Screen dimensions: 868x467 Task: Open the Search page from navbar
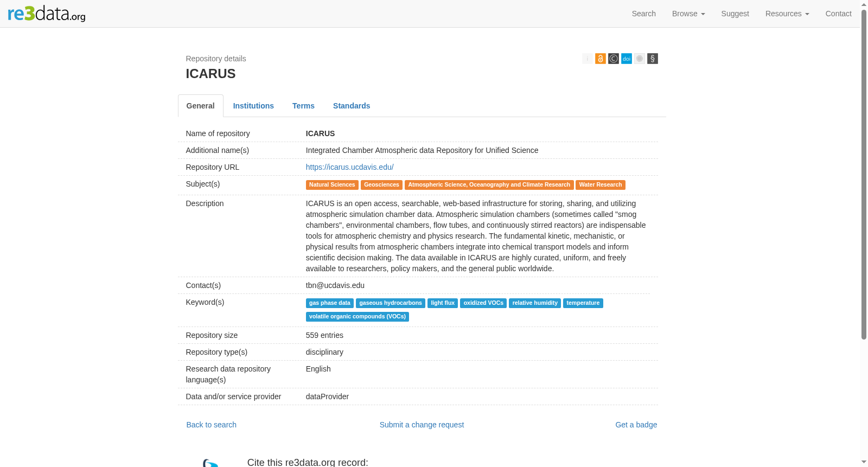tap(644, 14)
